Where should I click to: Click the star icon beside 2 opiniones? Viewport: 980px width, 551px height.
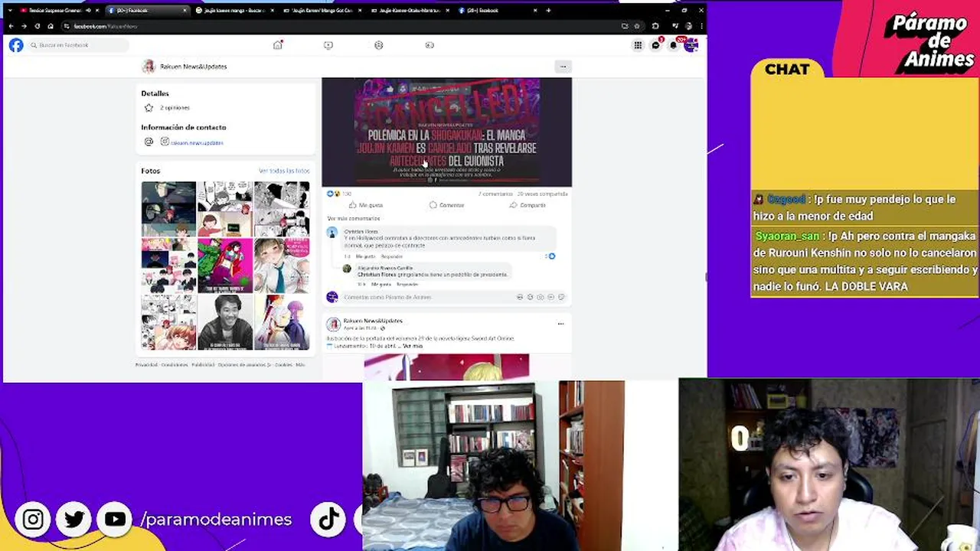click(x=149, y=108)
